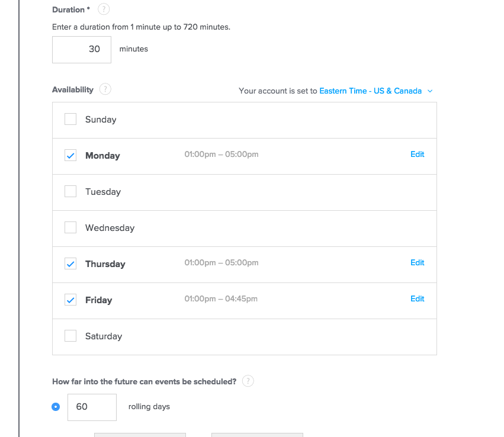
Task: Edit Friday's 01:00pm – 04:45pm hours
Action: click(x=417, y=299)
